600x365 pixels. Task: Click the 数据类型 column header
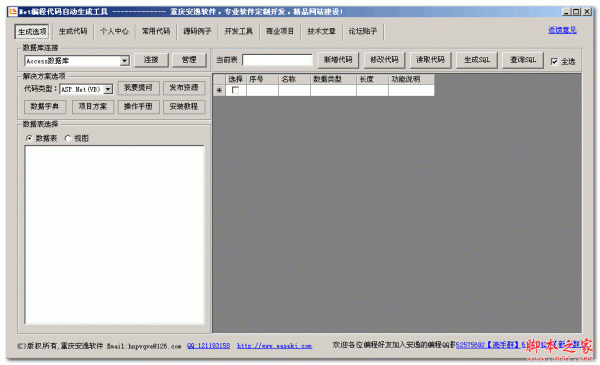334,79
